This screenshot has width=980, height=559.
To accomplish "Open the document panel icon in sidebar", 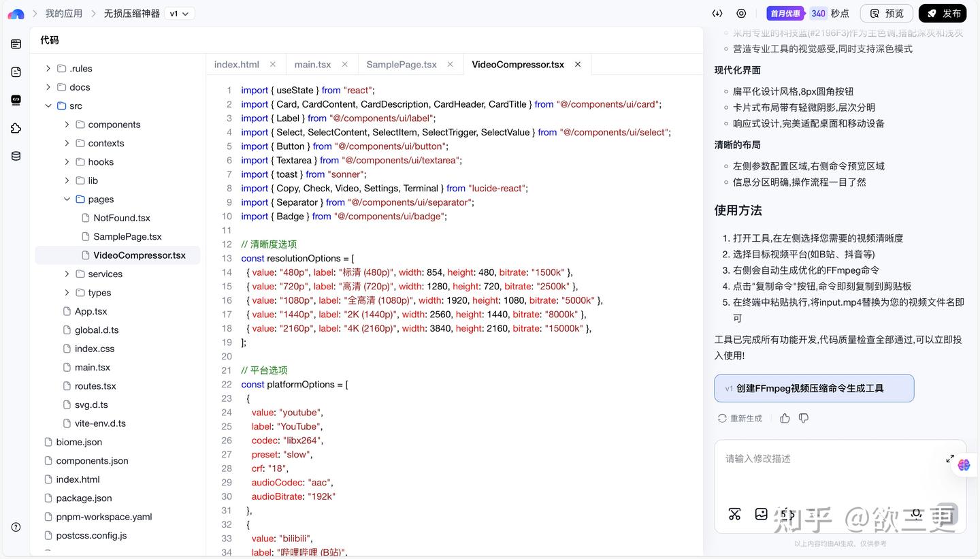I will tap(16, 71).
